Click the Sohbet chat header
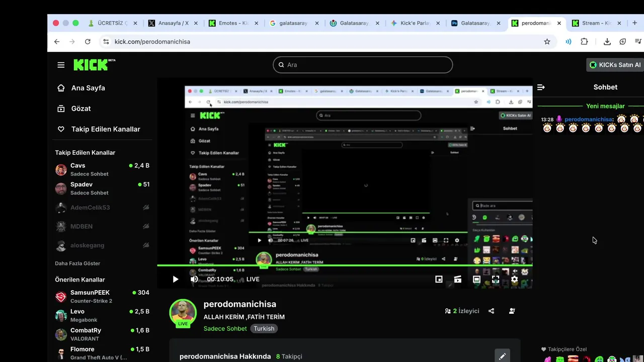Image resolution: width=644 pixels, height=362 pixels. (605, 87)
